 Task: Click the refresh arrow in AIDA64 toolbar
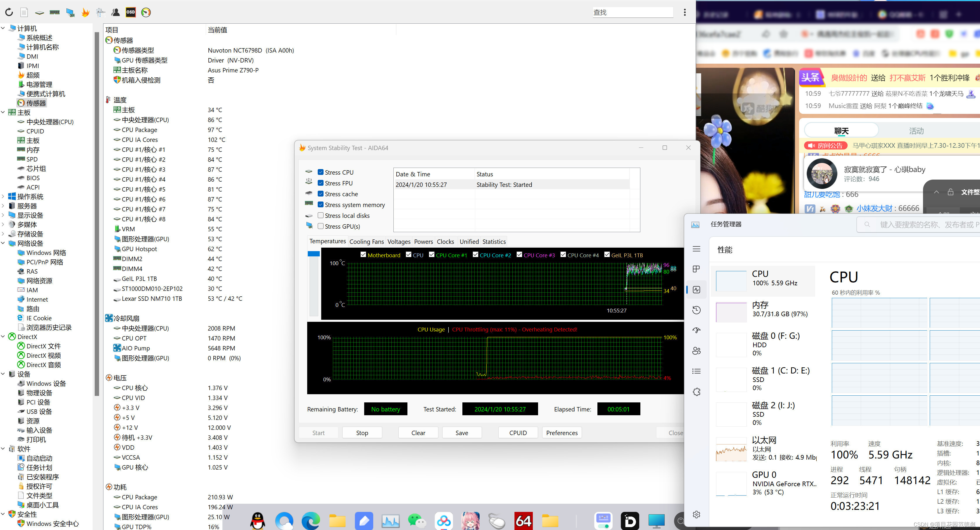[x=9, y=13]
